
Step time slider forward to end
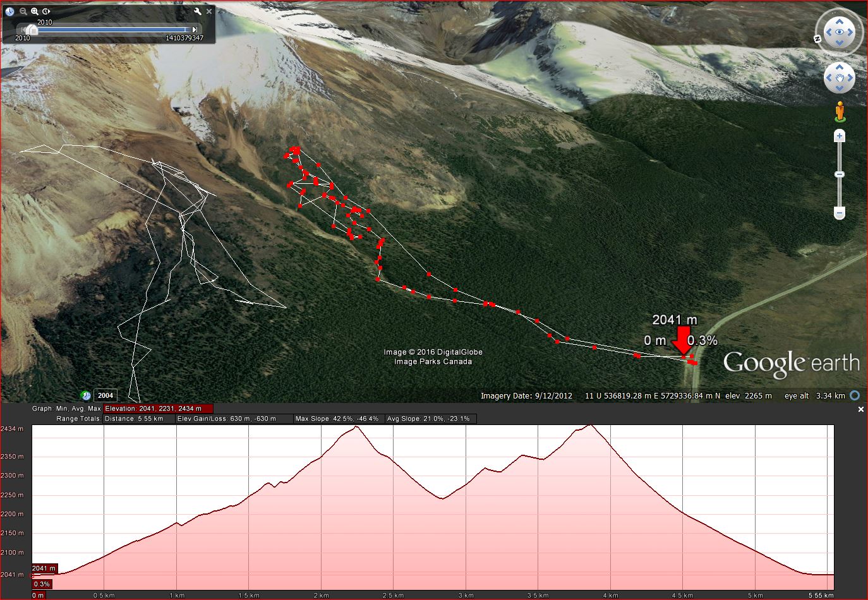(x=195, y=30)
